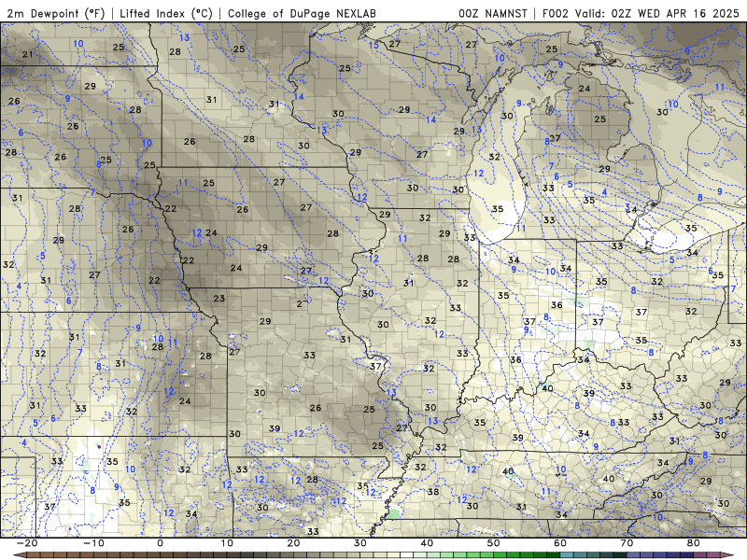Click the "-10" color scale label
Image resolution: width=747 pixels, height=560 pixels.
94,543
